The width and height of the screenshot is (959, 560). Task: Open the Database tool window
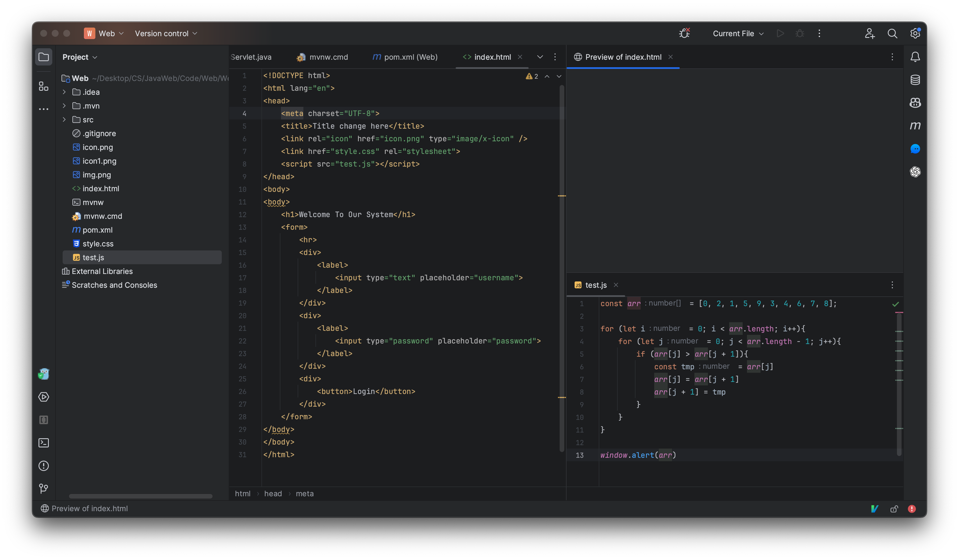pos(915,80)
